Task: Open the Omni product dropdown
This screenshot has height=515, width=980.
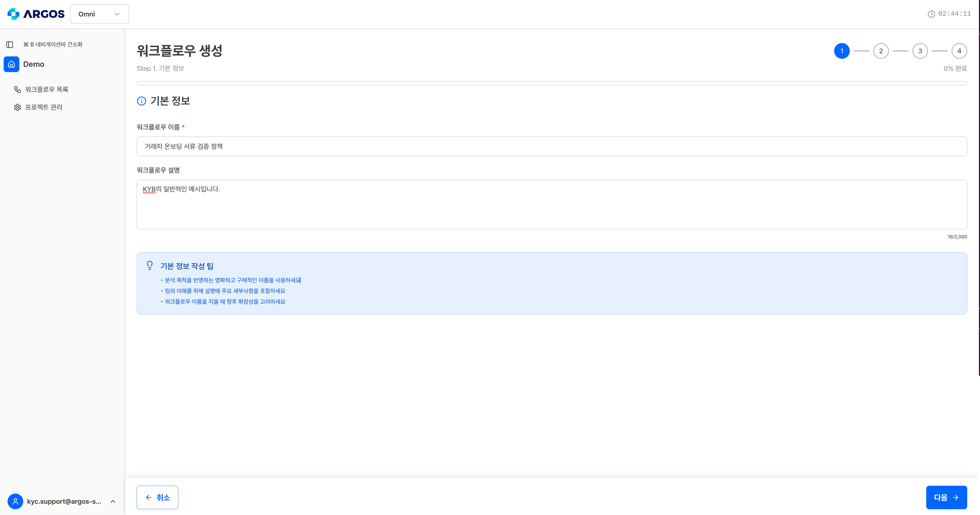Action: pyautogui.click(x=99, y=14)
